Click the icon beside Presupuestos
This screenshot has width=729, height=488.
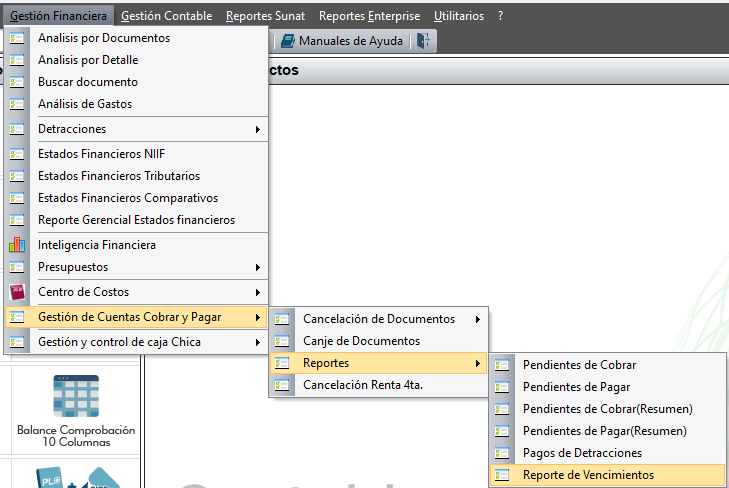(x=17, y=267)
